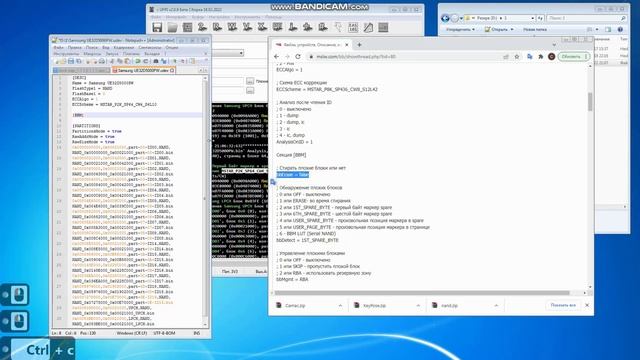The image size is (640, 360).
Task: Click Windows (CR LF) in status bar
Action: pyautogui.click(x=131, y=333)
